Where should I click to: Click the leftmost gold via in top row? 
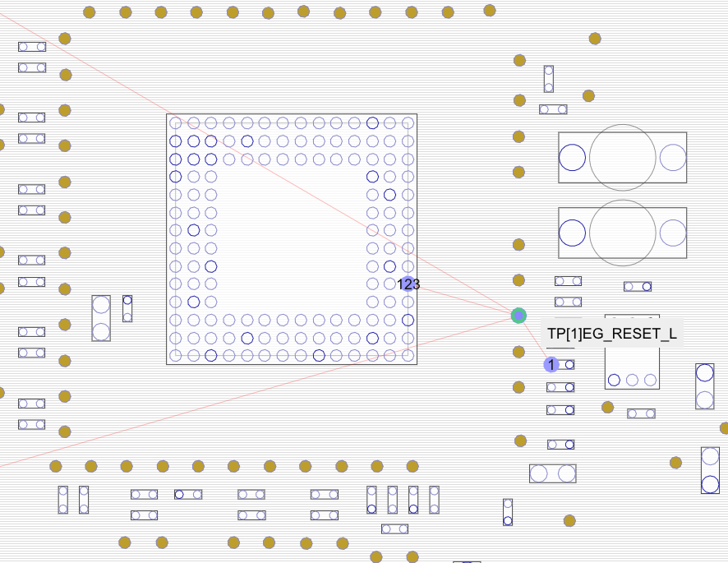click(x=90, y=12)
